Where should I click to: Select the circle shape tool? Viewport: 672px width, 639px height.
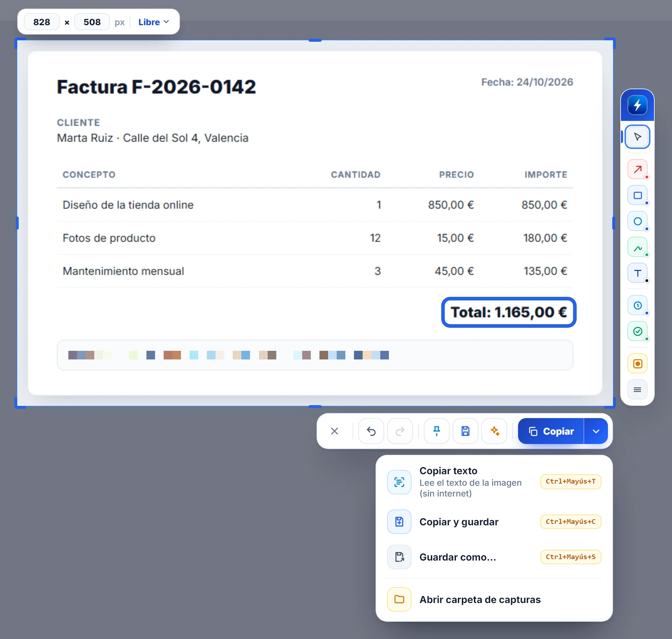point(637,221)
